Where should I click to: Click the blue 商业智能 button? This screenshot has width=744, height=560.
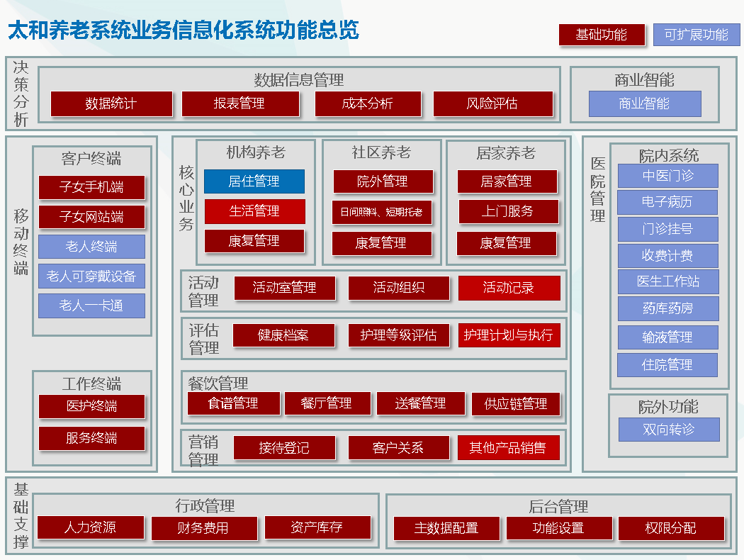coord(644,103)
